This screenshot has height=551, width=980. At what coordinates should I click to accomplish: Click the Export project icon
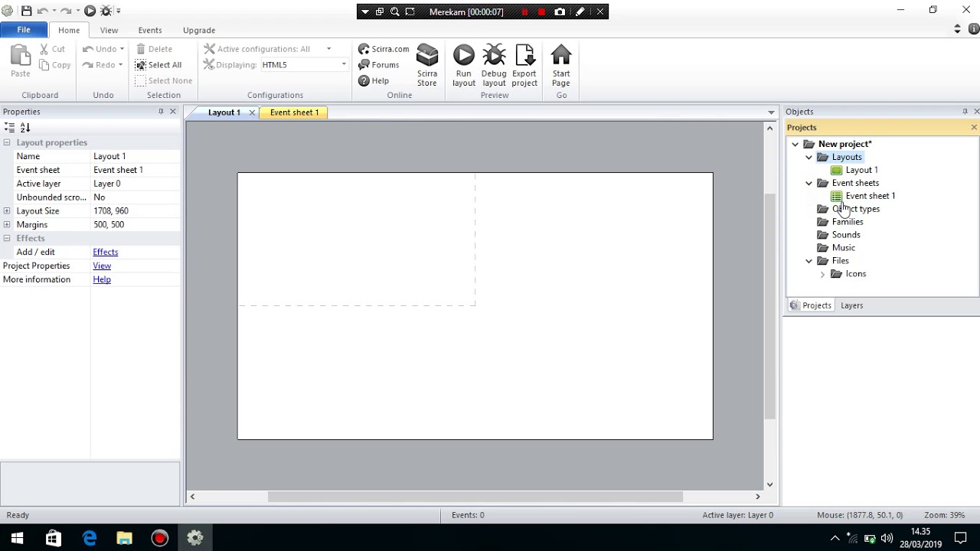[x=524, y=66]
